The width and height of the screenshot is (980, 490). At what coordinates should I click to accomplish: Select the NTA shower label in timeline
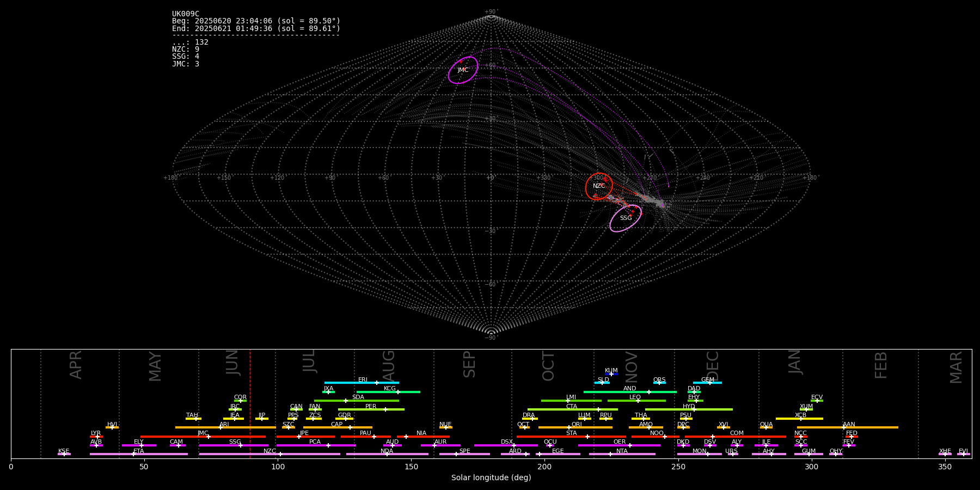(622, 451)
